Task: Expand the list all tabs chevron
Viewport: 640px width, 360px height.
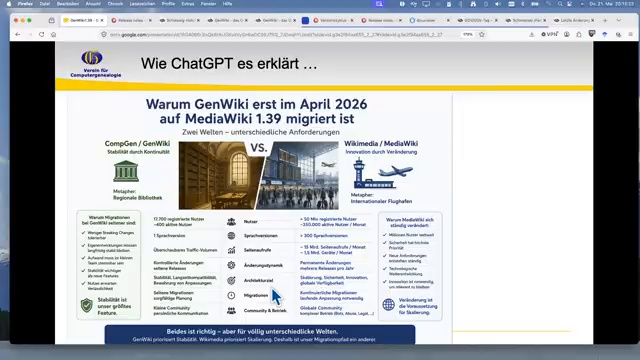Action: tap(619, 20)
